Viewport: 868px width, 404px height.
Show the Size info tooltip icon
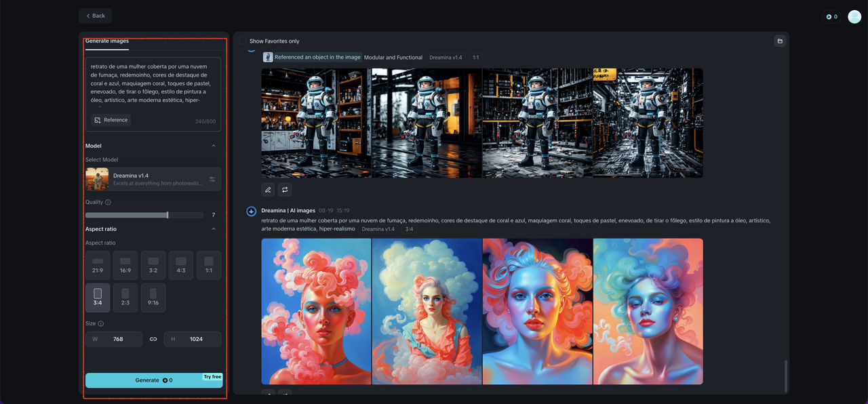(101, 324)
